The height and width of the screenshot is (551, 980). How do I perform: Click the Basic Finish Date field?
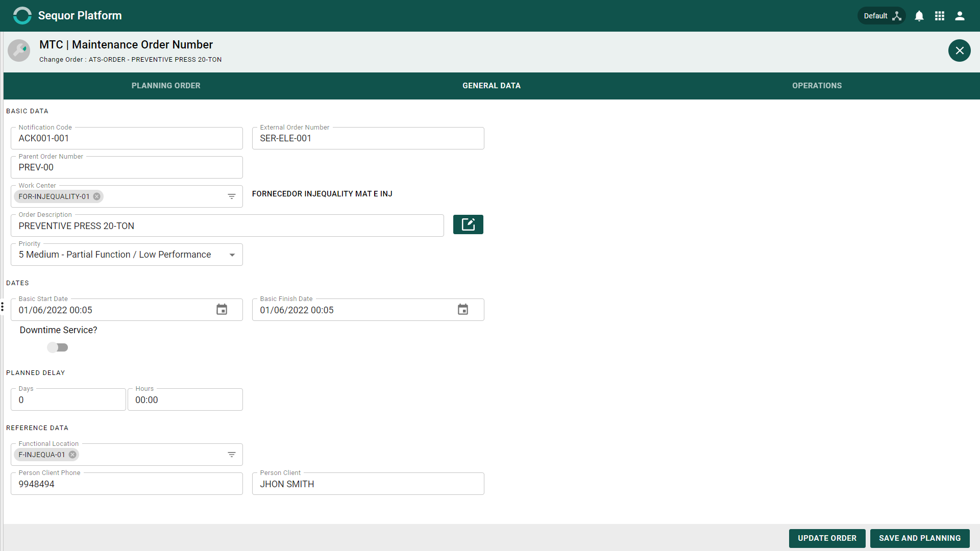point(368,310)
